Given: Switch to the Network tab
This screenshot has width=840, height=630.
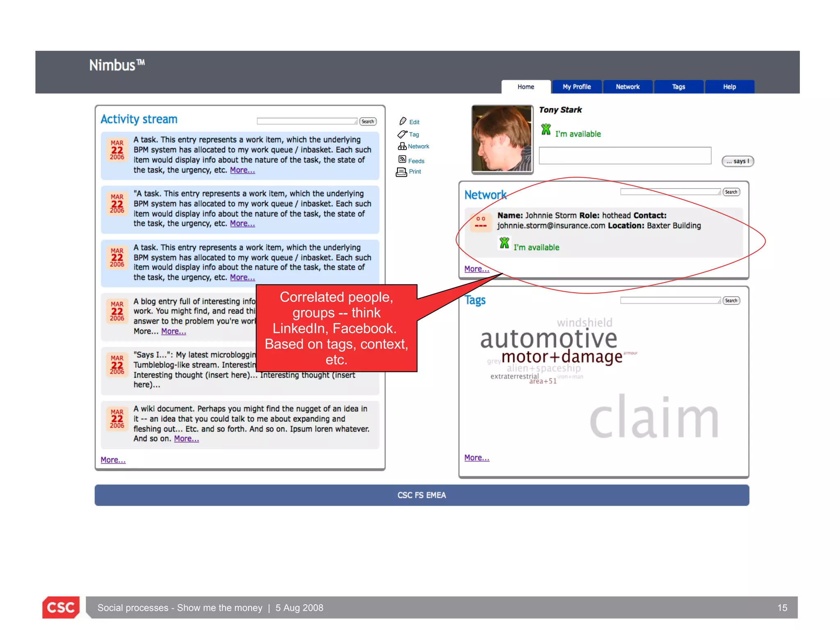Looking at the screenshot, I should [x=628, y=87].
